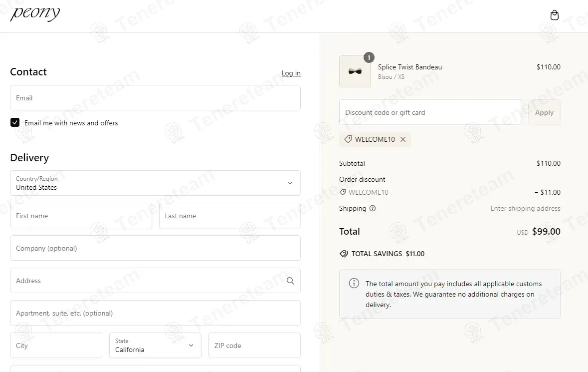The height and width of the screenshot is (372, 588).
Task: Click the $99.00 total amount
Action: pyautogui.click(x=546, y=232)
